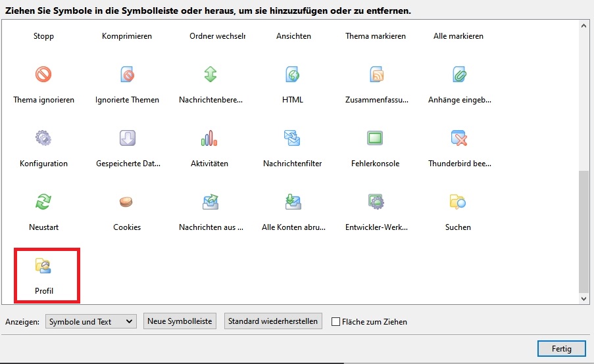Click the scrollbar up arrow

tap(583, 26)
